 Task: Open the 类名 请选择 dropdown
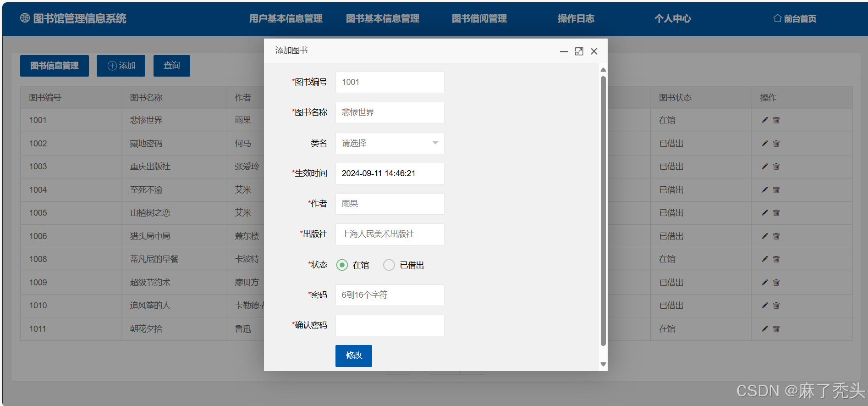(390, 143)
